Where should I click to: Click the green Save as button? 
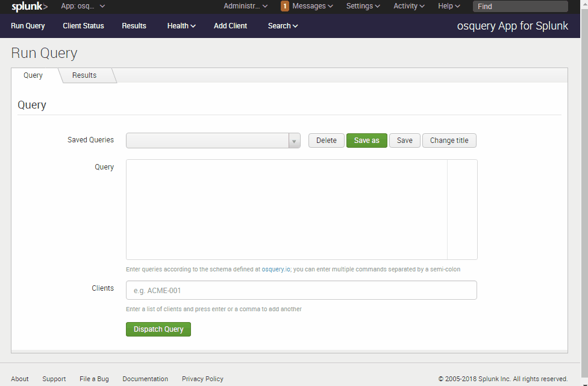(x=367, y=141)
